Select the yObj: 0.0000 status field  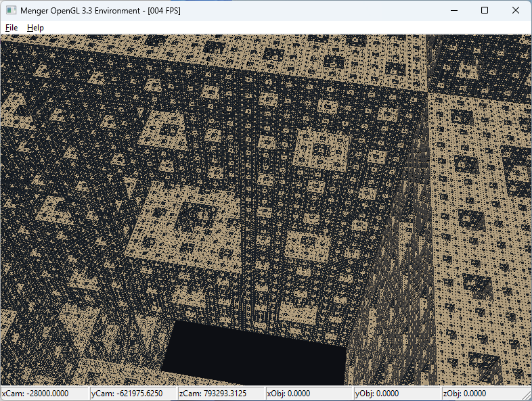[397, 394]
